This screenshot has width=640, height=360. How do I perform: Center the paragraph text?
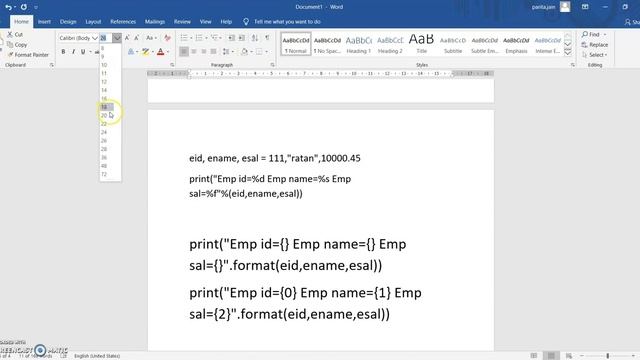194,52
